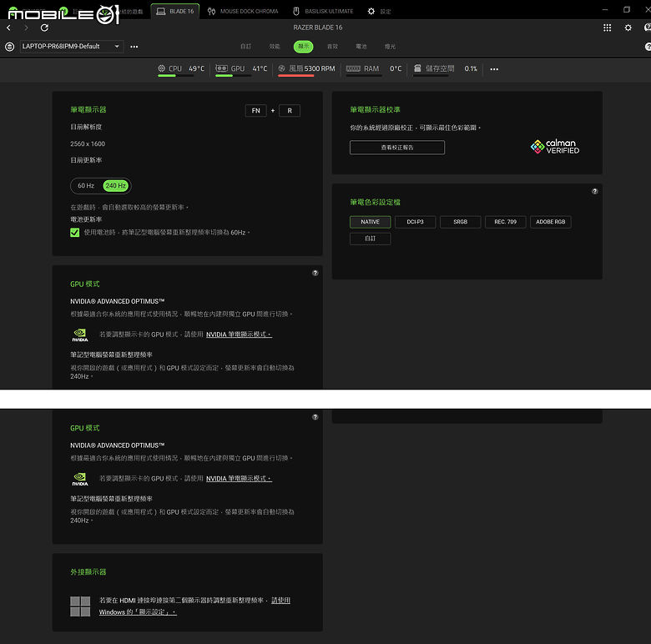Click the GPU usage bar
651x644 pixels.
coord(234,76)
